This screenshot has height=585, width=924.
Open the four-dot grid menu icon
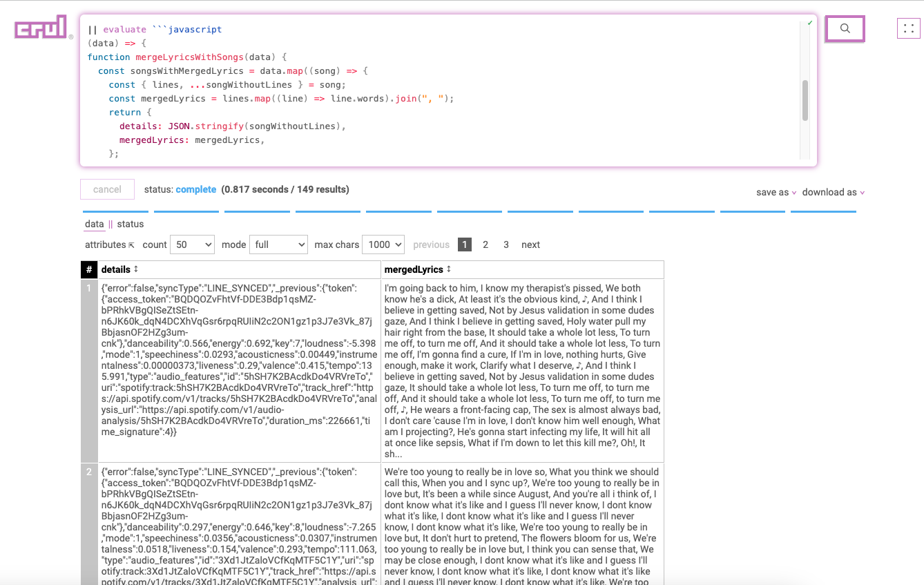909,28
